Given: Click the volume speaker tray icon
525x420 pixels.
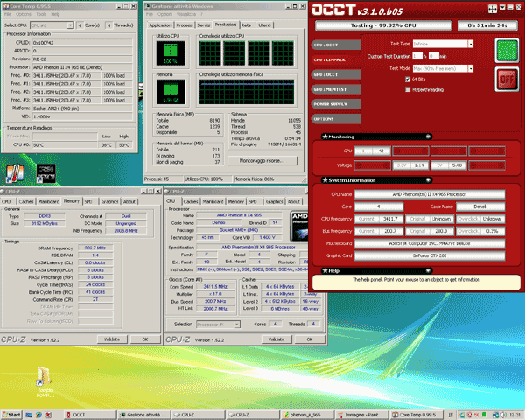Looking at the screenshot, I should (x=503, y=415).
